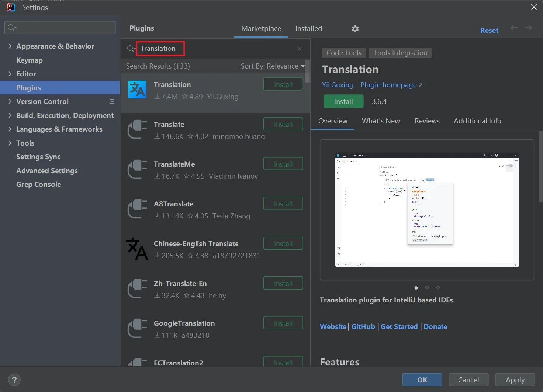Click the TranslateMe plugin plug icon

(137, 169)
